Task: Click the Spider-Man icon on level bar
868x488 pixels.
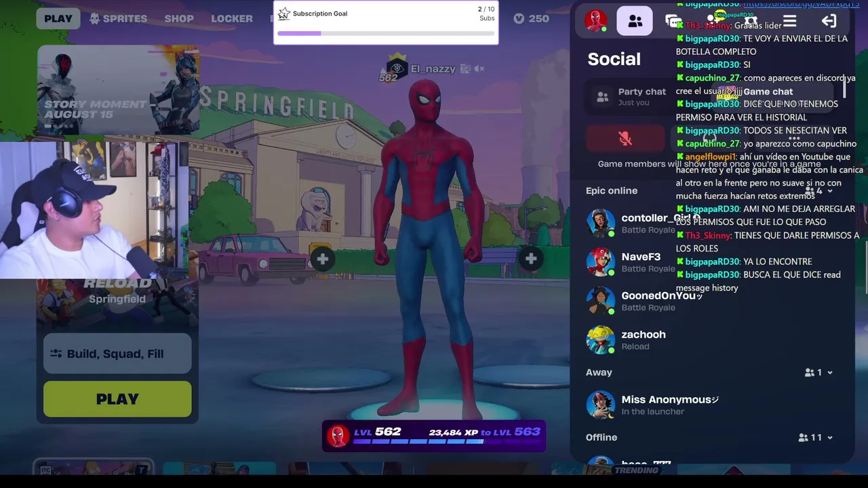Action: pyautogui.click(x=338, y=436)
